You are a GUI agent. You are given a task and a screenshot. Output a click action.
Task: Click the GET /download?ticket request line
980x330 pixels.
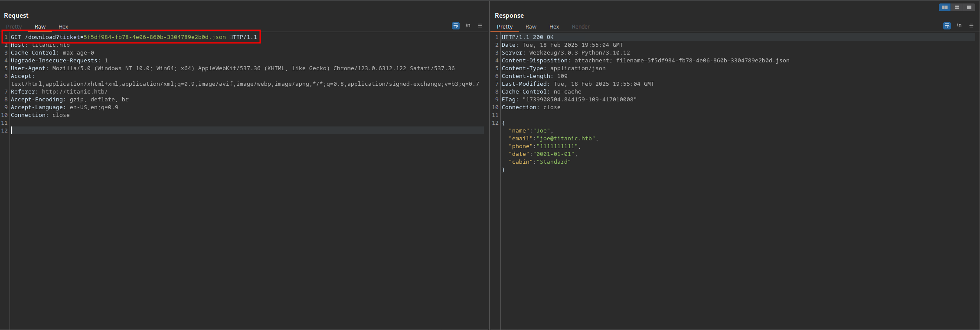134,37
